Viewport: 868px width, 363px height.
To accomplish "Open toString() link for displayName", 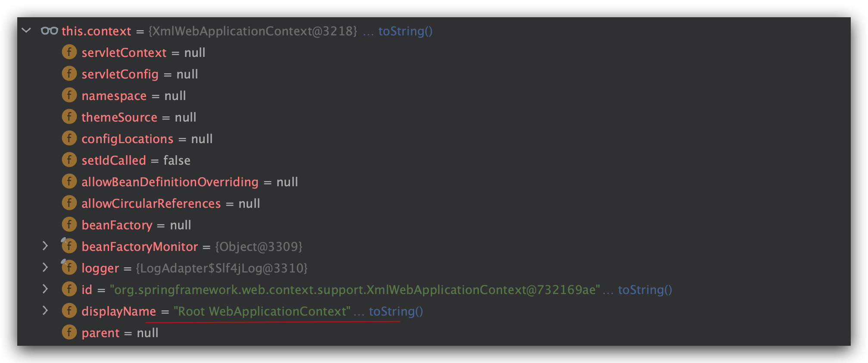I will click(x=396, y=311).
